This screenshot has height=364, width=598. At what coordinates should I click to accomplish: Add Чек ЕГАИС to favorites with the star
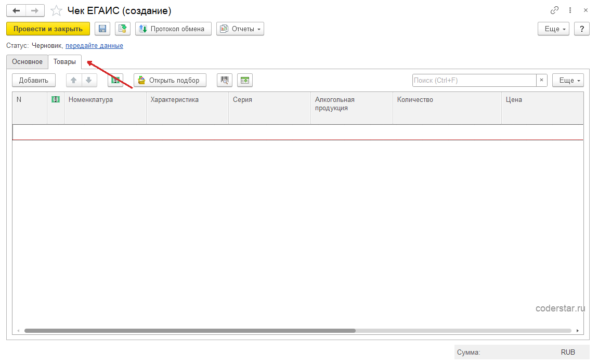click(x=56, y=11)
